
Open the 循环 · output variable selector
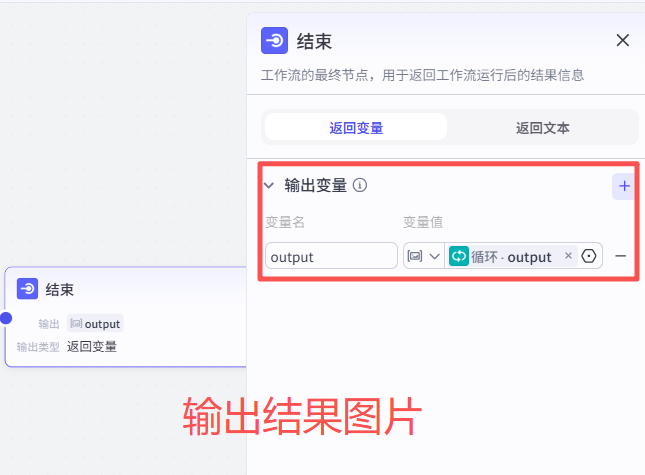click(x=511, y=256)
